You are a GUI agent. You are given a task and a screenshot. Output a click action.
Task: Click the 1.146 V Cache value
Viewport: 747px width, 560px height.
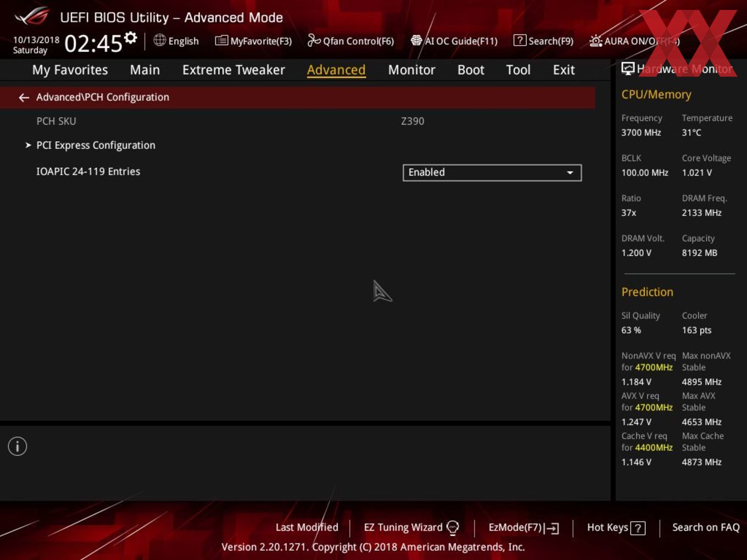tap(636, 462)
